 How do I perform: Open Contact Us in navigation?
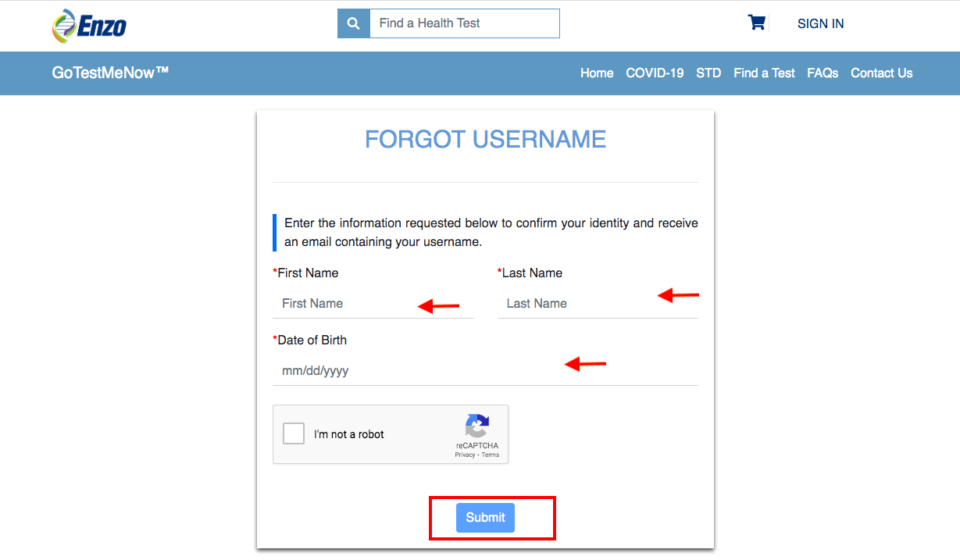881,73
